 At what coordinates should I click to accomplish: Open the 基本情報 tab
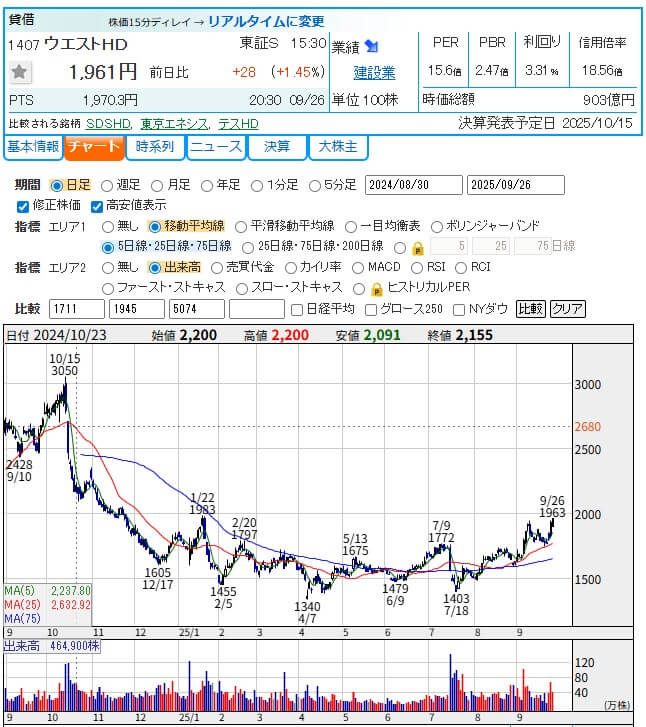(33, 147)
